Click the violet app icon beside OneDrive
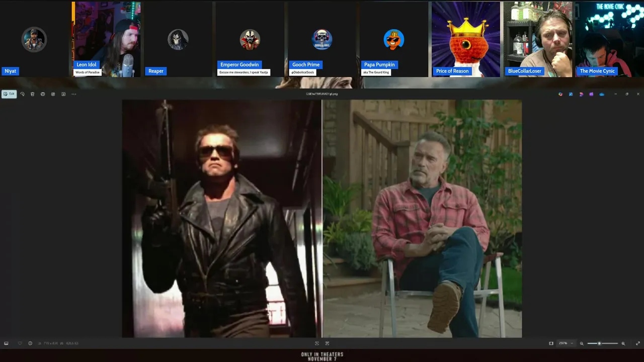This screenshot has height=362, width=644. (591, 94)
